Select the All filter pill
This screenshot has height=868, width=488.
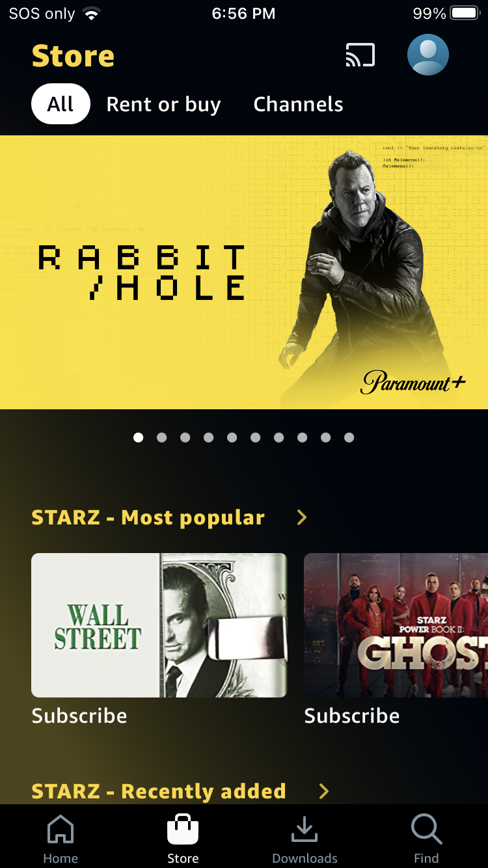61,104
